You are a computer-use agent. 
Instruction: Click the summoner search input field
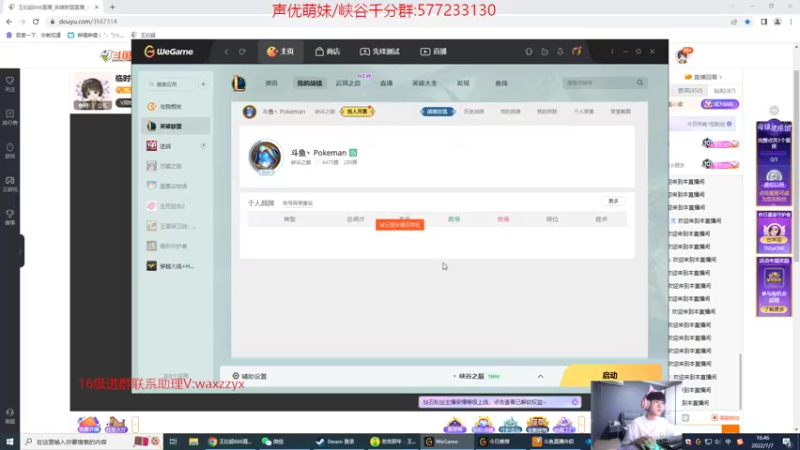598,83
